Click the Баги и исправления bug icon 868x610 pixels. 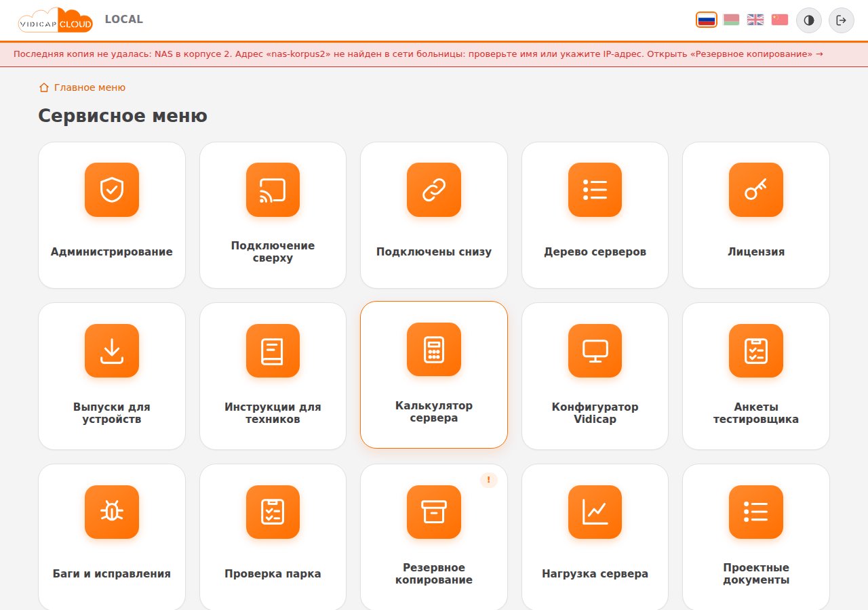[112, 512]
